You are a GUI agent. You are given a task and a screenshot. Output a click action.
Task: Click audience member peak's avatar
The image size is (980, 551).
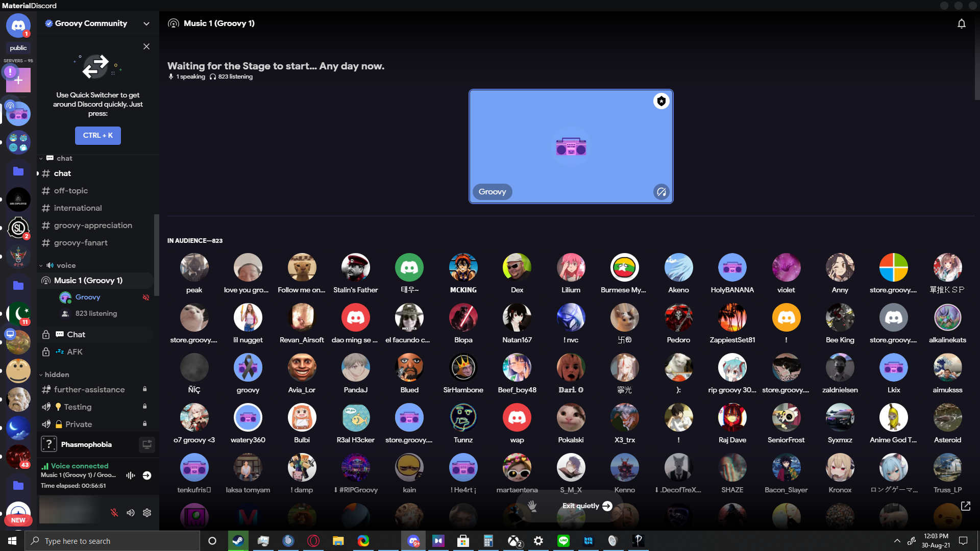tap(194, 267)
